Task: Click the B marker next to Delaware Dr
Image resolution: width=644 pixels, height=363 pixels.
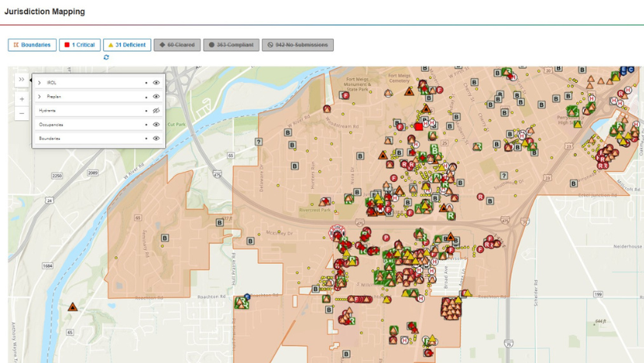Action: pos(295,166)
